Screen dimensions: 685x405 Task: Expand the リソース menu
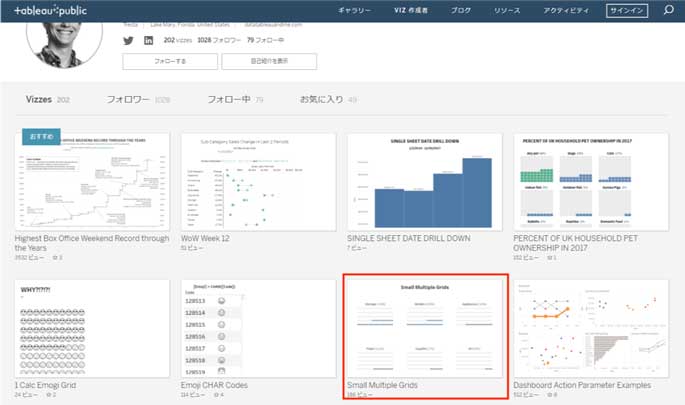505,11
